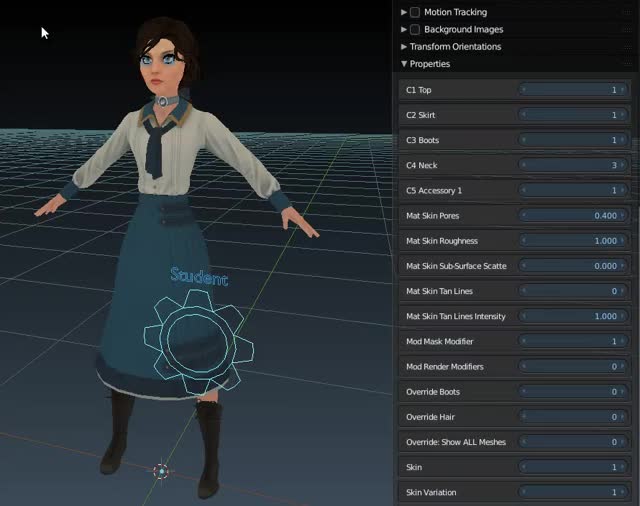Screen dimensions: 640x506
Task: Click the Mat Skin Roughness 1.000 field
Action: click(573, 241)
